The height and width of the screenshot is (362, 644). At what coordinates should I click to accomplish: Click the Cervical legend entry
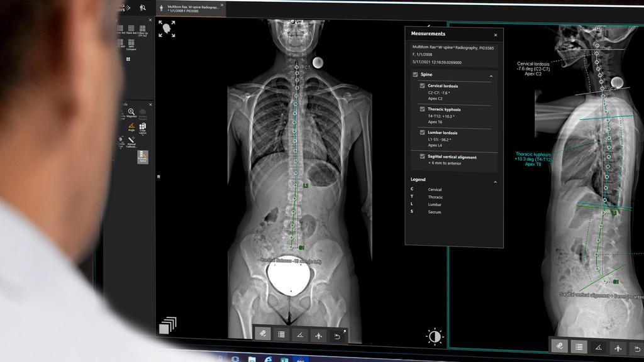coord(435,190)
